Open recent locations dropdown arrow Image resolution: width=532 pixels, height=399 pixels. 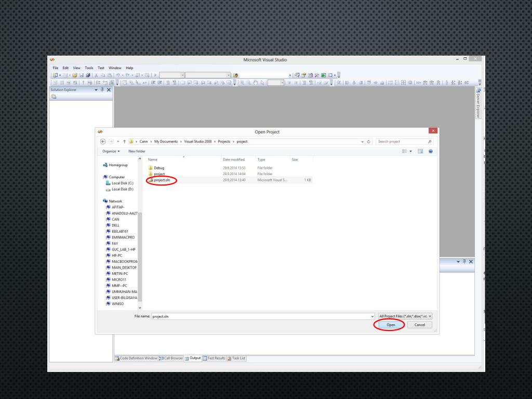(118, 141)
